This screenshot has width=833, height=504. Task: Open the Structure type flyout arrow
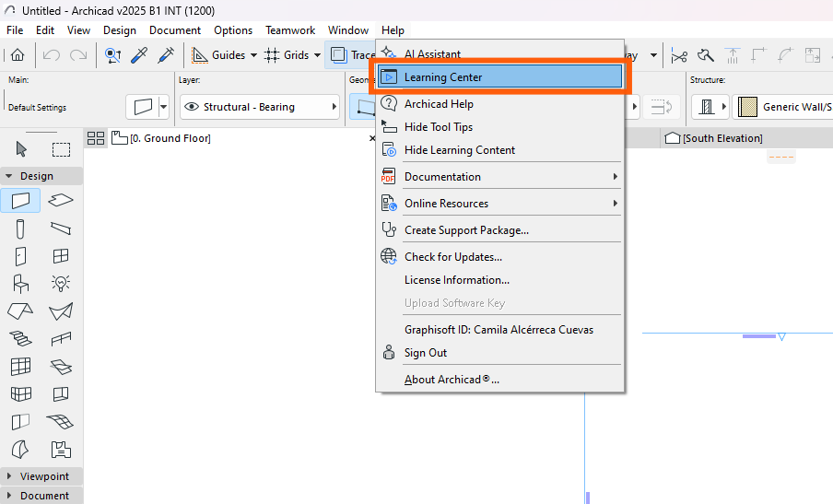[x=723, y=107]
